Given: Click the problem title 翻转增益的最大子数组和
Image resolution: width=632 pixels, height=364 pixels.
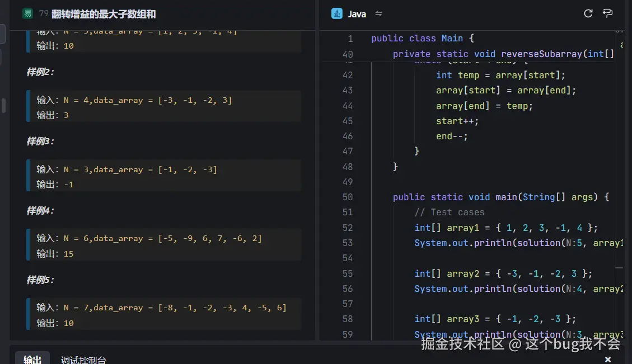Looking at the screenshot, I should tap(104, 14).
